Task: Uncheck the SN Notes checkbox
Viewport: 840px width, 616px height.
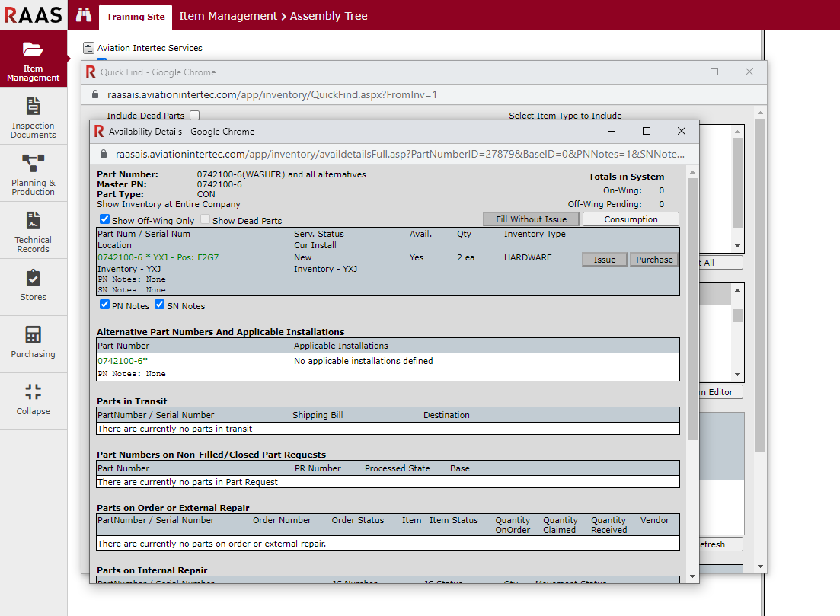Action: pos(160,305)
